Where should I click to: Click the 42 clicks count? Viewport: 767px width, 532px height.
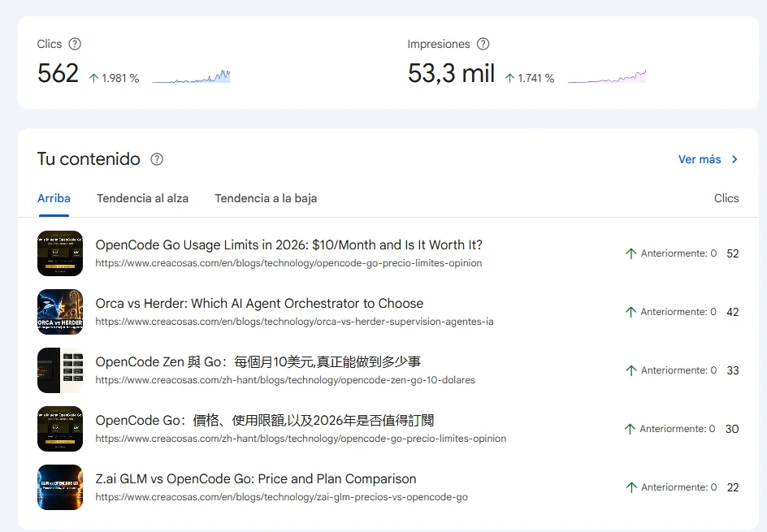point(732,312)
